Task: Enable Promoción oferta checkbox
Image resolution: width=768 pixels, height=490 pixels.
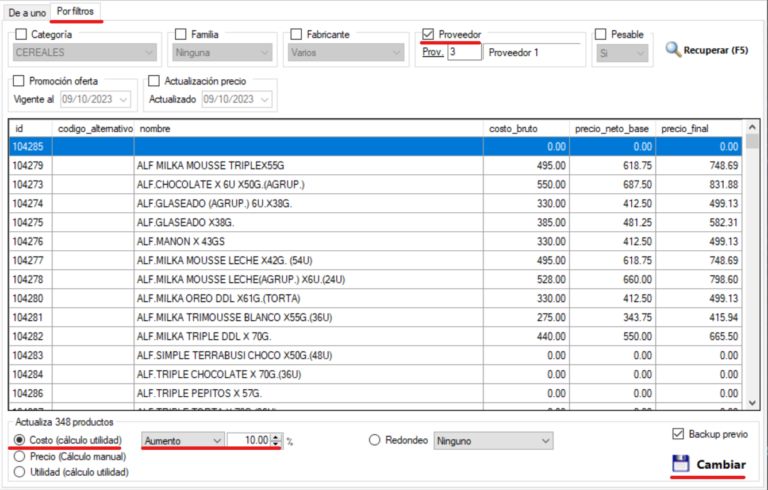Action: pyautogui.click(x=19, y=81)
